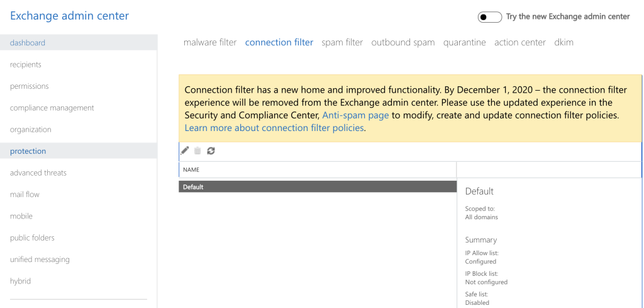Image resolution: width=644 pixels, height=308 pixels.
Task: Click the NAME column header
Action: click(x=318, y=169)
